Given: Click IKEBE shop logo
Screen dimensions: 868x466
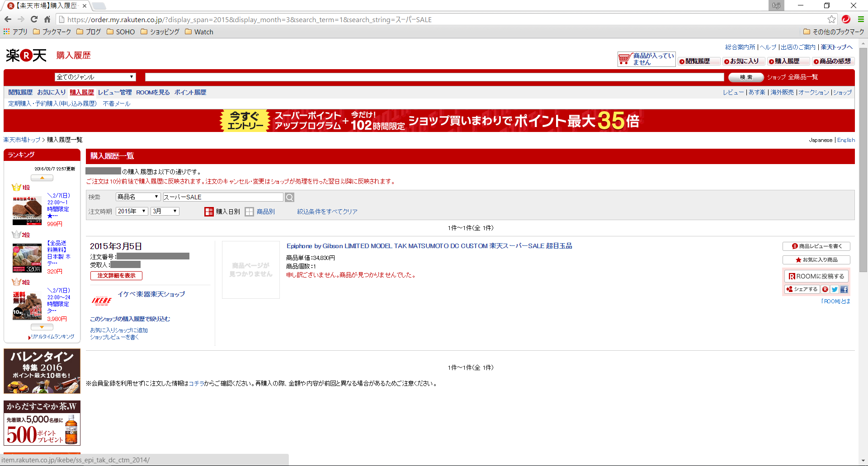Looking at the screenshot, I should 102,301.
